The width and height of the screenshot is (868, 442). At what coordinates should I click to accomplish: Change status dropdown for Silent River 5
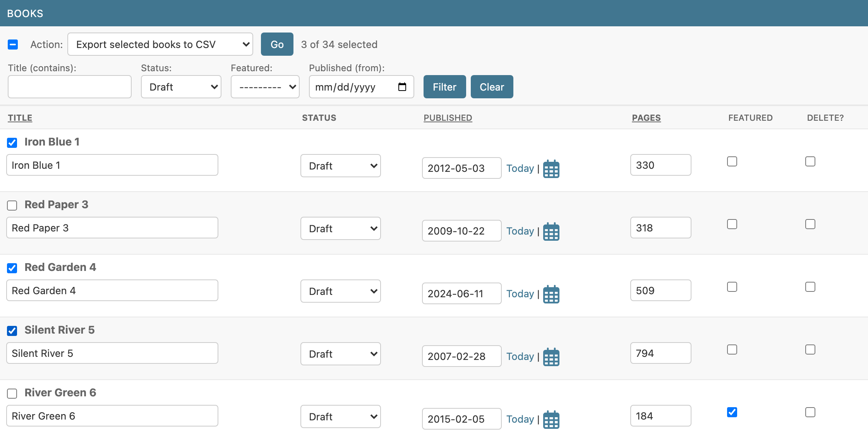(x=341, y=354)
